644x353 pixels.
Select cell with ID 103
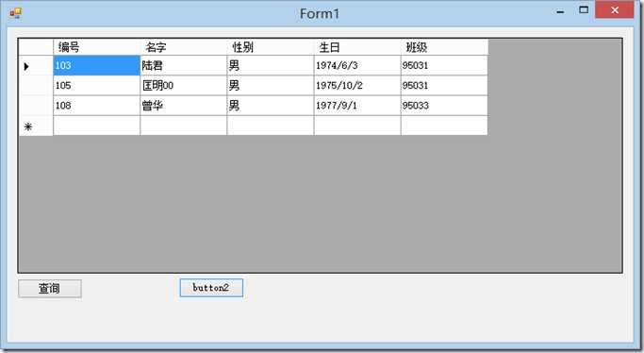point(96,65)
